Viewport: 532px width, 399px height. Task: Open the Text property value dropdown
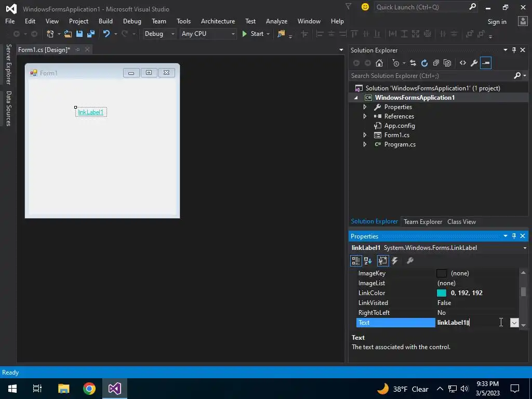point(514,323)
